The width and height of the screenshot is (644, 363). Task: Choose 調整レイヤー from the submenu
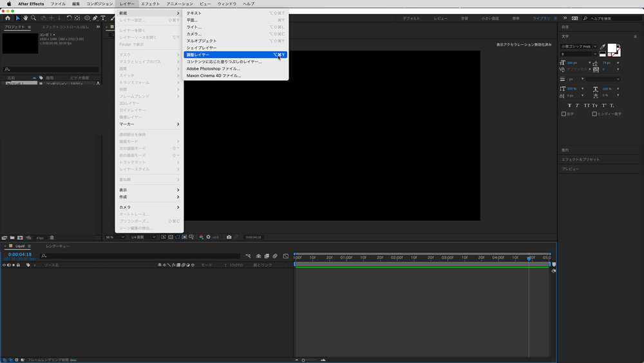click(x=198, y=55)
